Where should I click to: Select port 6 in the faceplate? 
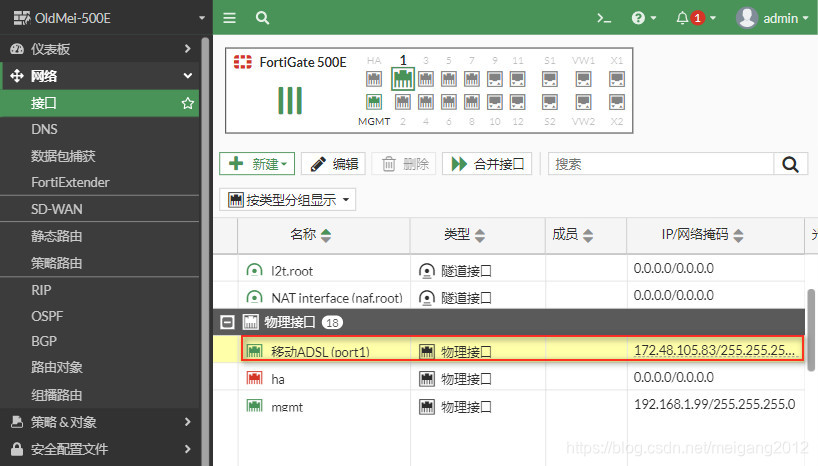click(449, 102)
